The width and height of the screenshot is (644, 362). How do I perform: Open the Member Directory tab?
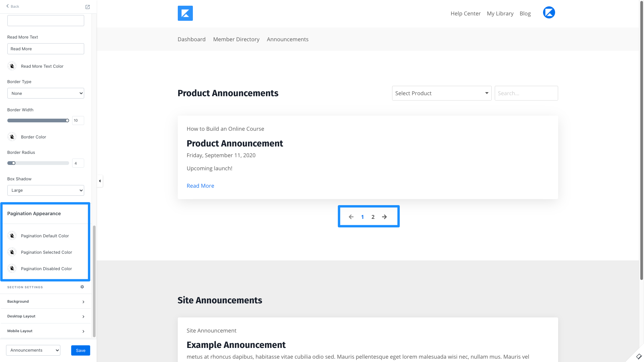[x=236, y=39]
